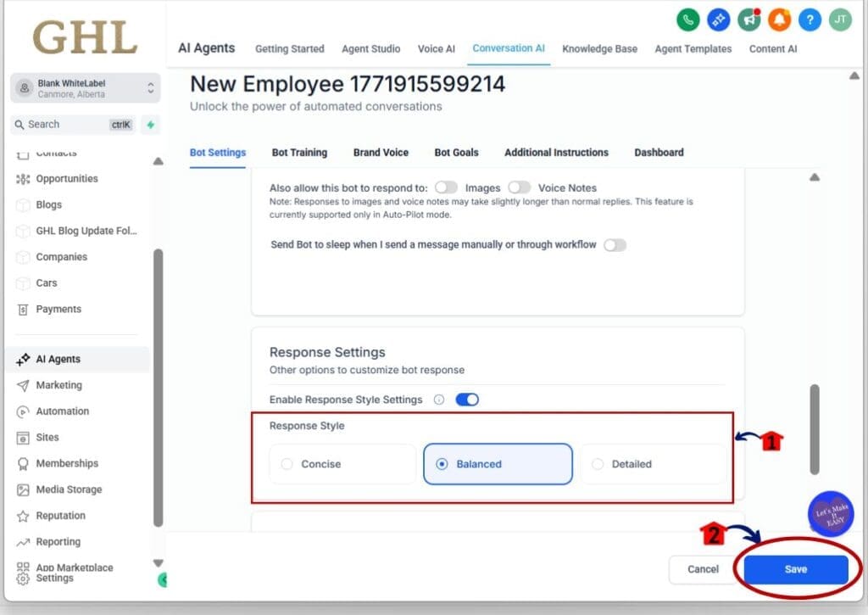Click the blue help question mark icon
This screenshot has width=868, height=615.
(810, 20)
